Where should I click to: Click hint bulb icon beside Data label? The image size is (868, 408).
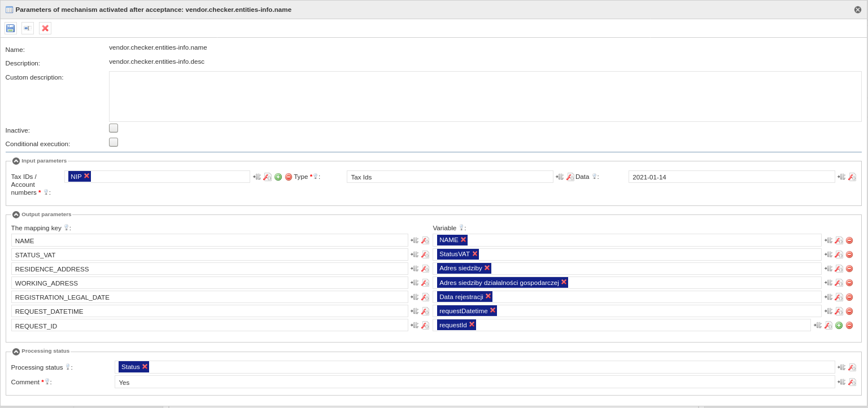[x=594, y=176]
